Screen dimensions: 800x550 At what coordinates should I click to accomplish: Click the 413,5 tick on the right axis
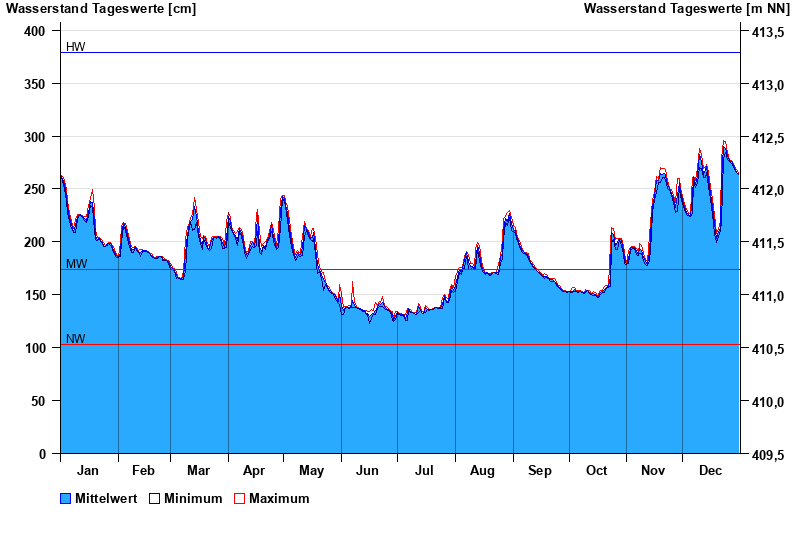coord(767,32)
